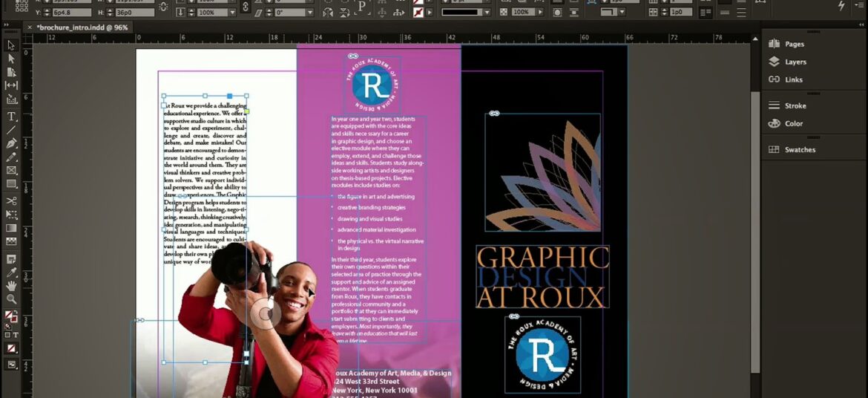Select the Free Transform tool

tap(11, 214)
